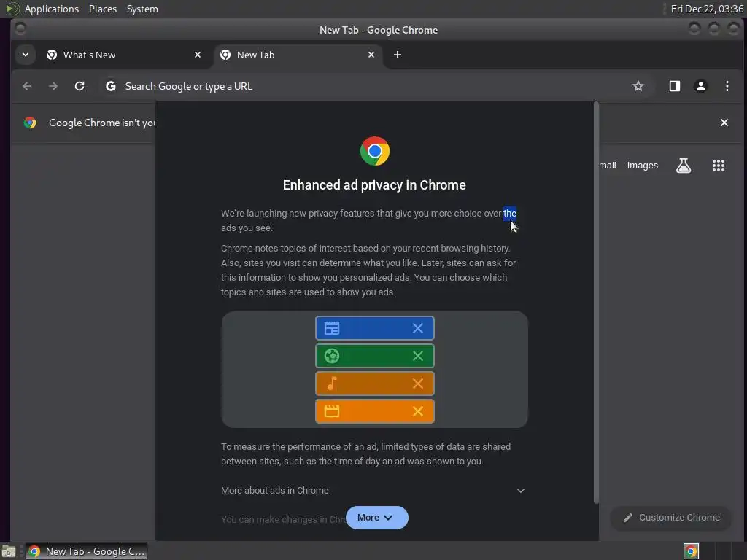Click the More button in dialog
747x560 pixels.
(x=377, y=518)
